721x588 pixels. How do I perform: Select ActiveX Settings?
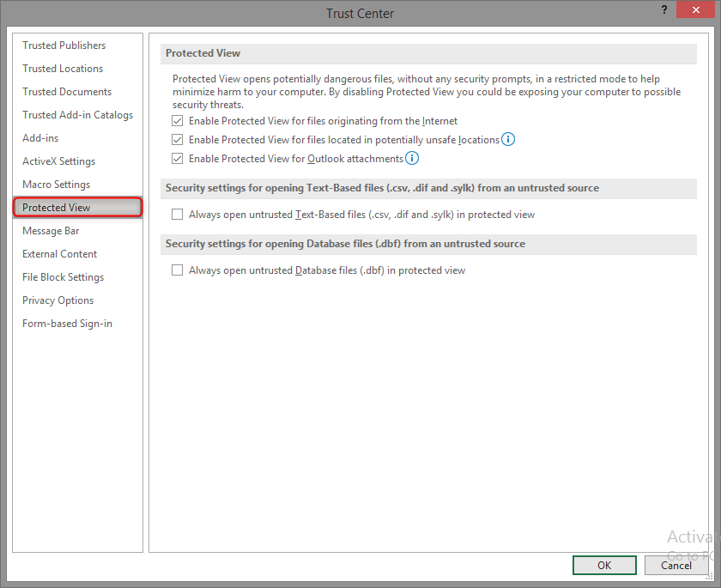pyautogui.click(x=59, y=161)
